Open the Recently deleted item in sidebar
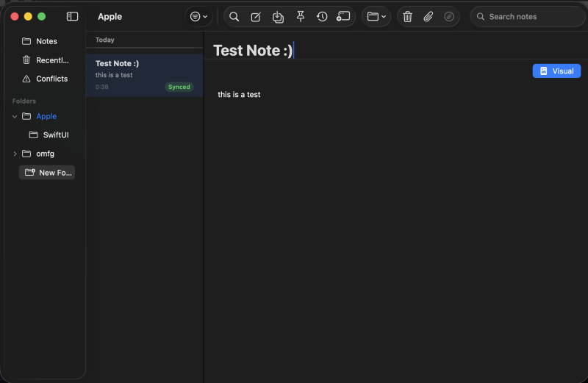Screen dimensions: 588x383 [45, 60]
